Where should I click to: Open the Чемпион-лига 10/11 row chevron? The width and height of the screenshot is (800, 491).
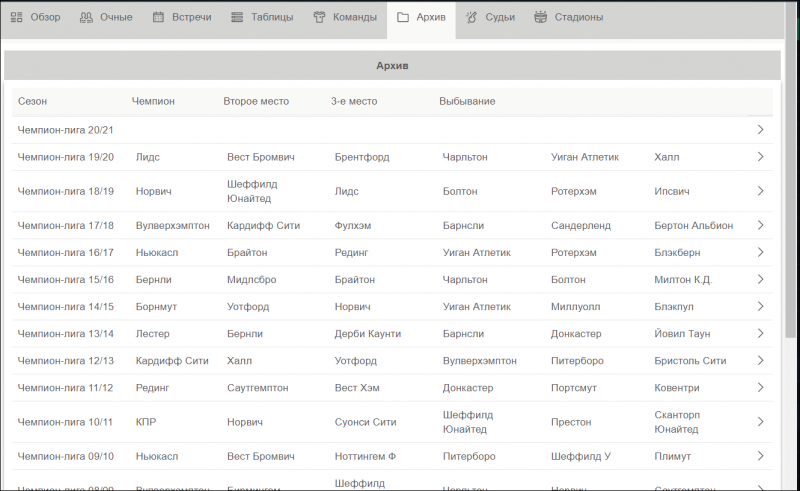click(760, 422)
